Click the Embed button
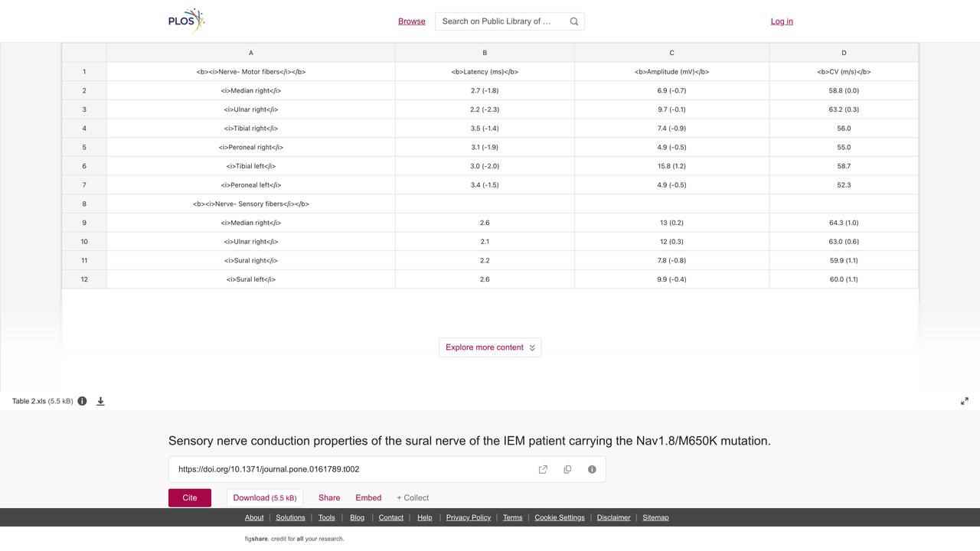The width and height of the screenshot is (980, 551). (x=368, y=497)
